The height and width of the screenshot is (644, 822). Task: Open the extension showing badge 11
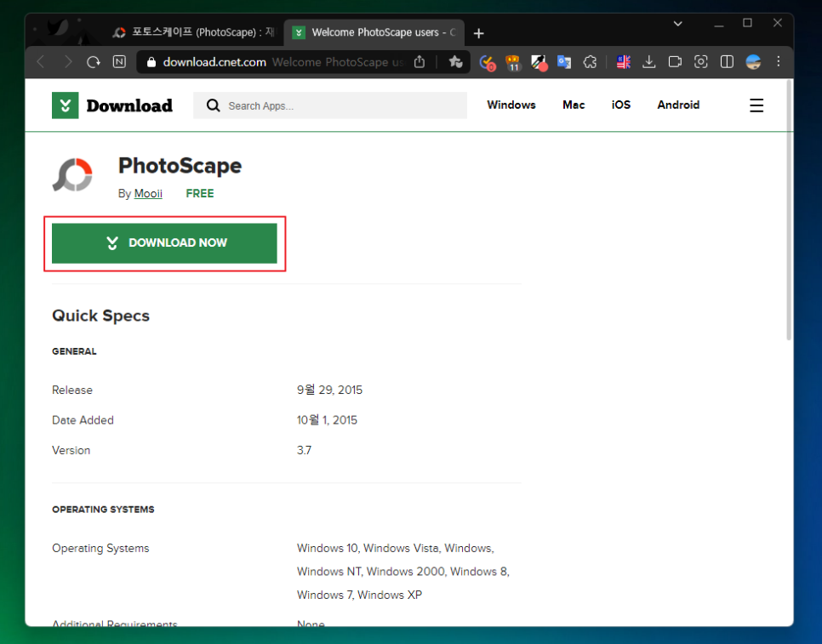513,62
